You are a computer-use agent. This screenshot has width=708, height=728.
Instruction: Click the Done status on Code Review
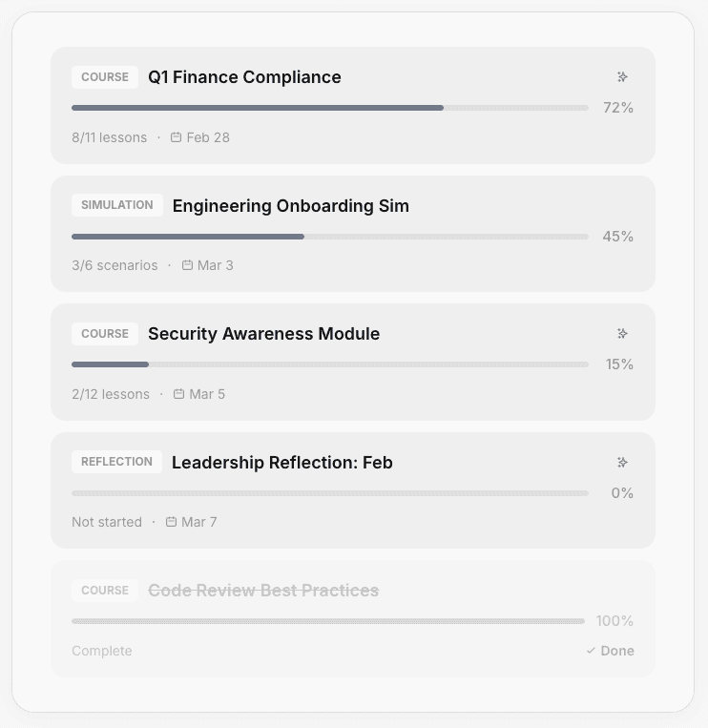616,651
